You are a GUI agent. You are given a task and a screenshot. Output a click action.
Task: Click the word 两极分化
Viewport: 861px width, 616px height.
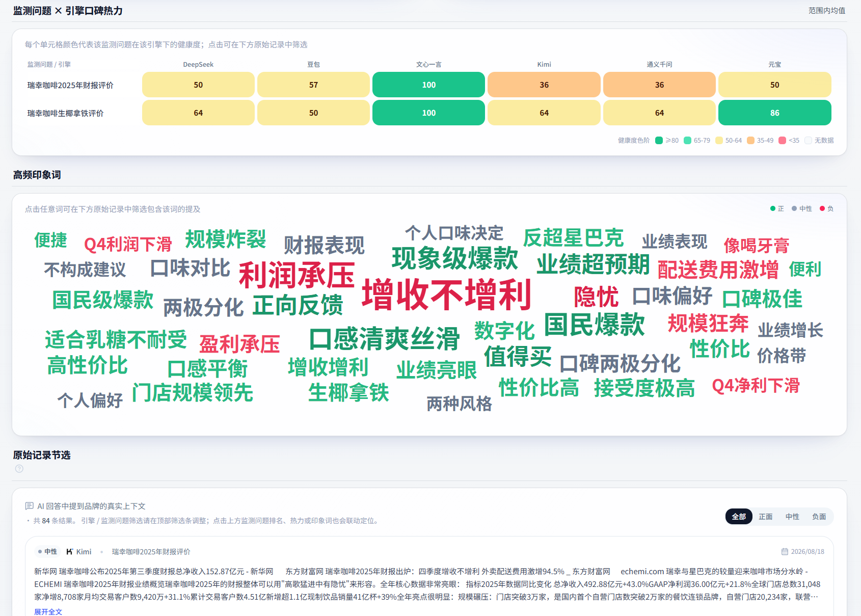[203, 308]
